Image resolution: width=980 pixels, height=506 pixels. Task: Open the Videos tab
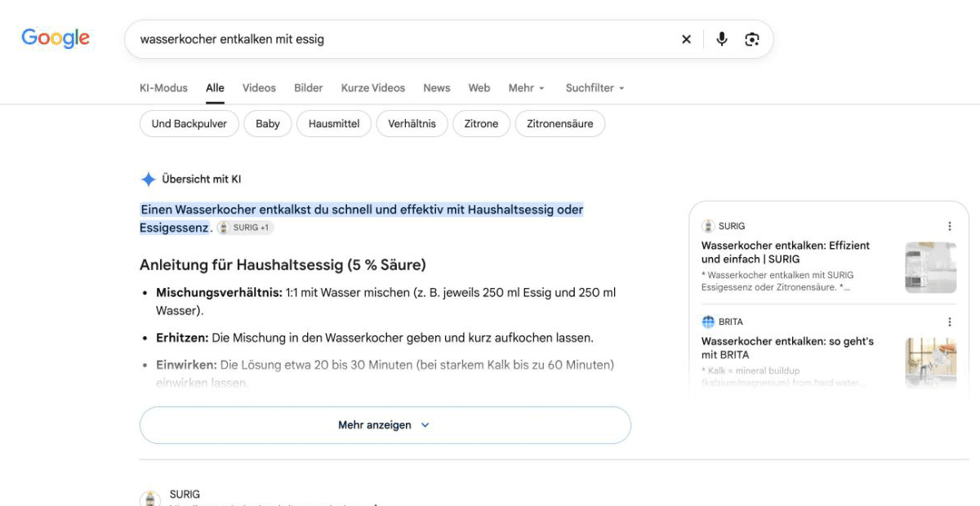(x=259, y=88)
